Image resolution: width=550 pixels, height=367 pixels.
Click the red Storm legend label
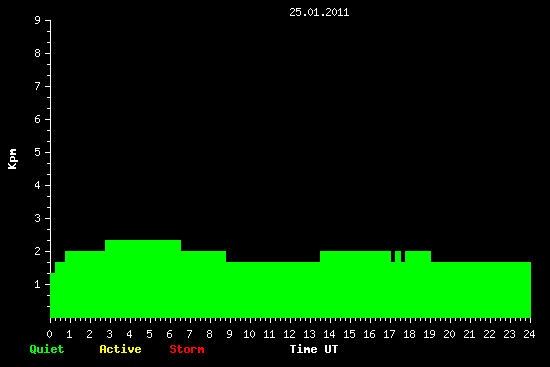point(187,349)
